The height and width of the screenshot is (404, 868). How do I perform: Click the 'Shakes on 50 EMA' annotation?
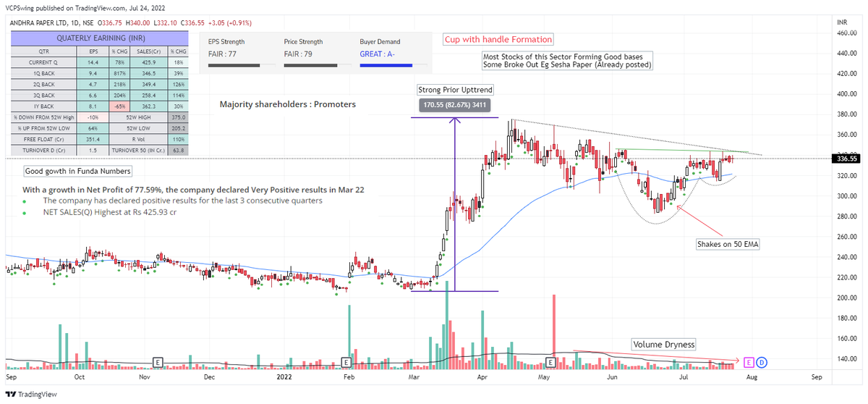pos(727,244)
